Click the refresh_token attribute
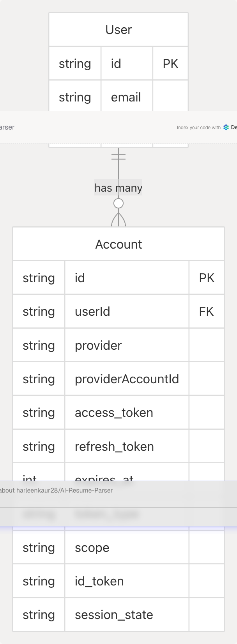 [114, 447]
